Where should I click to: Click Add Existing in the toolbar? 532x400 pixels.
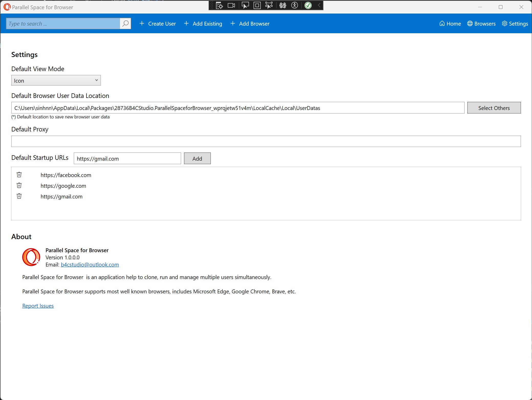203,24
